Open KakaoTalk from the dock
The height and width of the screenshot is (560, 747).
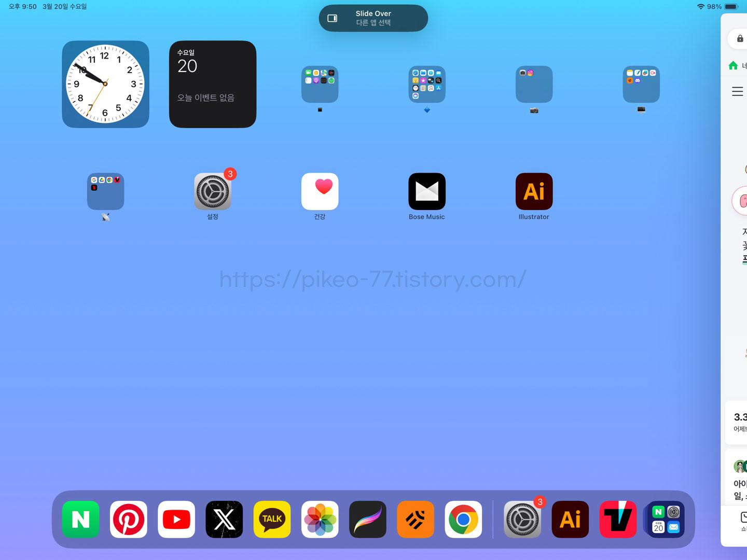(x=272, y=519)
